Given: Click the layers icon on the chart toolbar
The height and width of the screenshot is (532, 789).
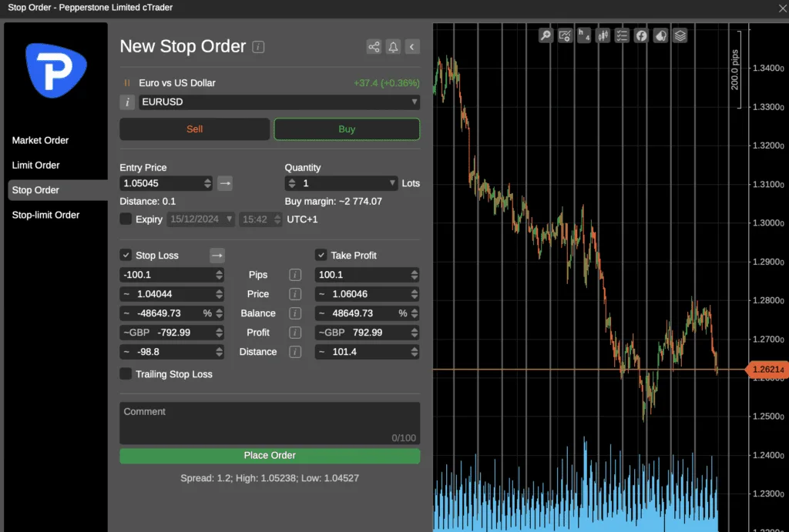Looking at the screenshot, I should (679, 35).
